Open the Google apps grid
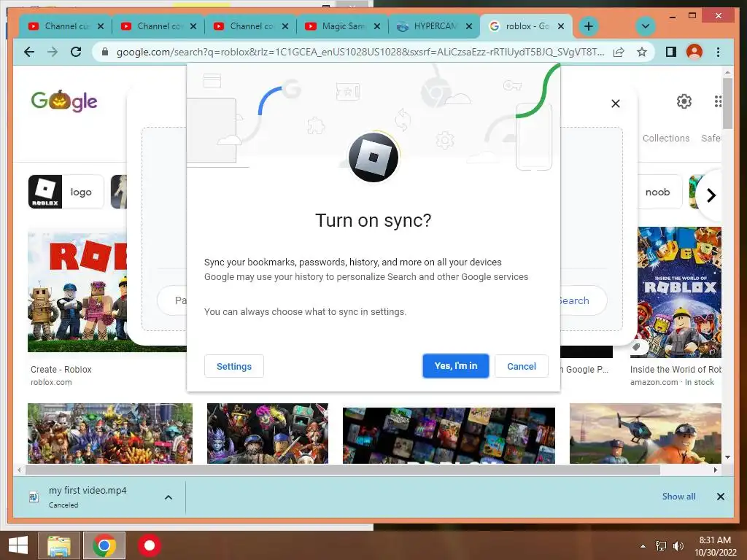The image size is (747, 560). (x=718, y=101)
